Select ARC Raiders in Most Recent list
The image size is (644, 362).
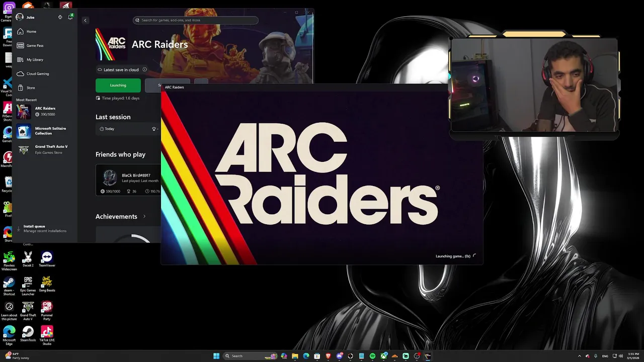click(44, 111)
